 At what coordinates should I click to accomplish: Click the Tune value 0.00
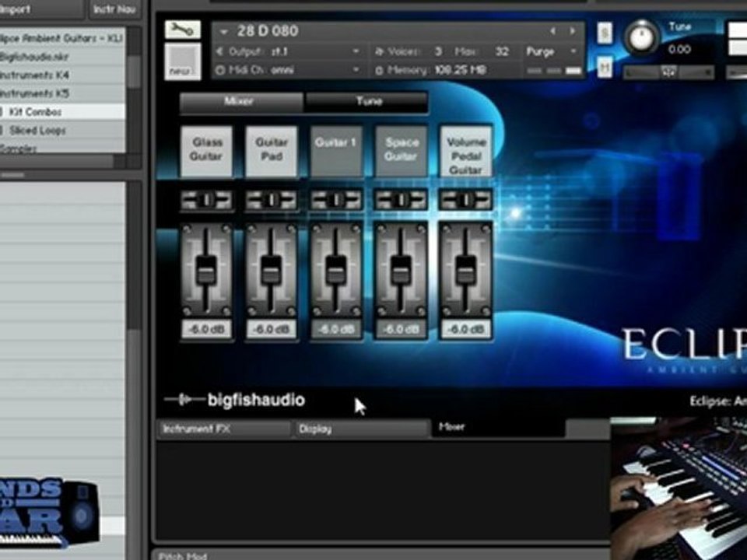point(679,50)
